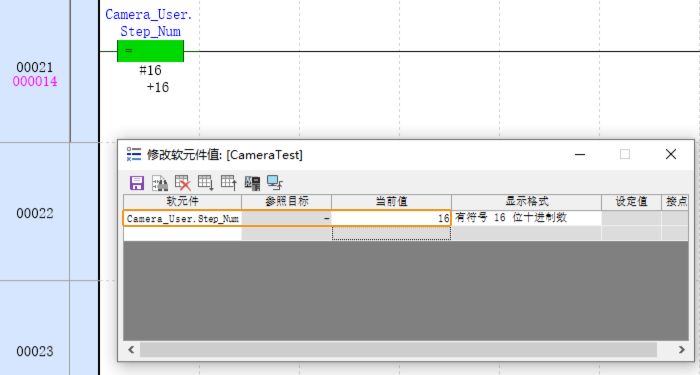Viewport: 700px width, 375px height.
Task: Click the table move-up arrow icon
Action: point(229,183)
